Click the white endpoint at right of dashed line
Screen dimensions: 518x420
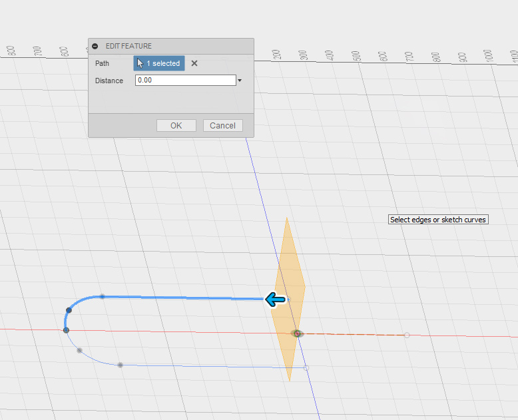[x=407, y=335]
